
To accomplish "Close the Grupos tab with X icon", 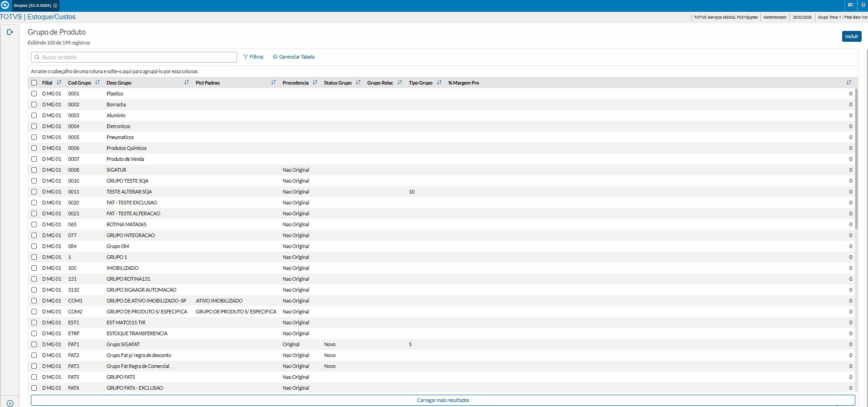I will click(x=55, y=5).
